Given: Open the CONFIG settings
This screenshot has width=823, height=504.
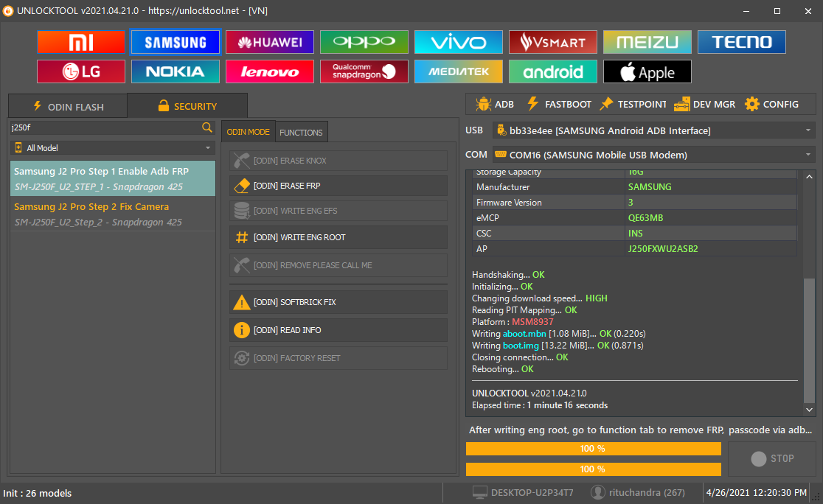Looking at the screenshot, I should [771, 104].
